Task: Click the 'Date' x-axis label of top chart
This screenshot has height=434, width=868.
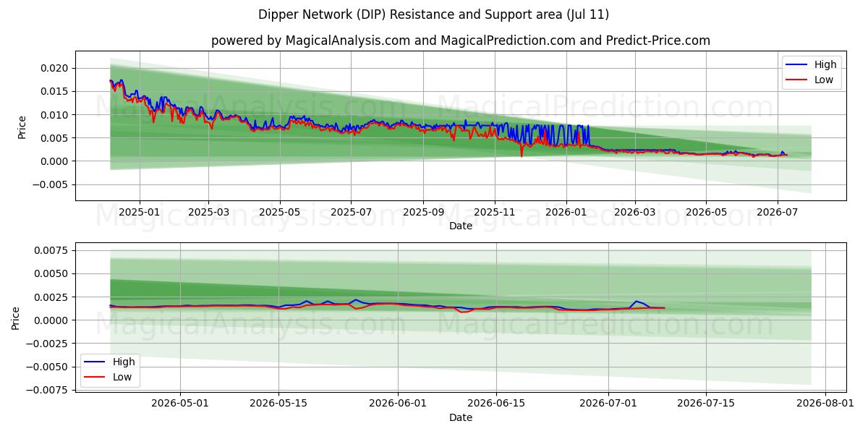Action: tap(461, 226)
